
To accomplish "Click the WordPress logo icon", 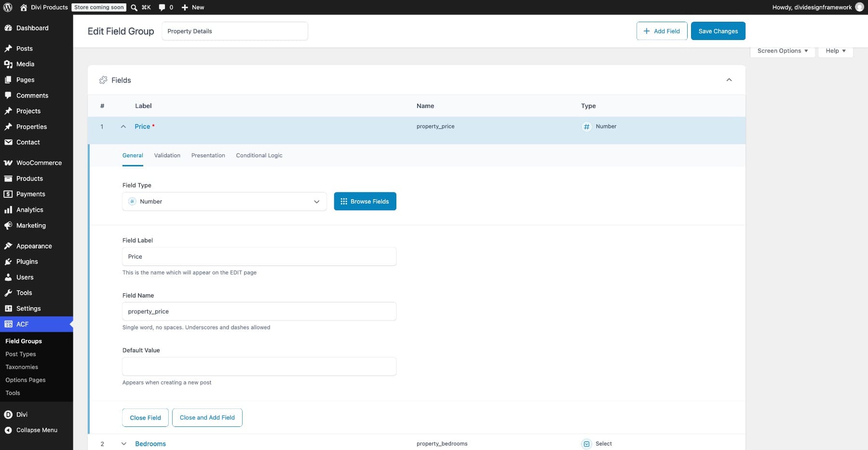I will (8, 7).
